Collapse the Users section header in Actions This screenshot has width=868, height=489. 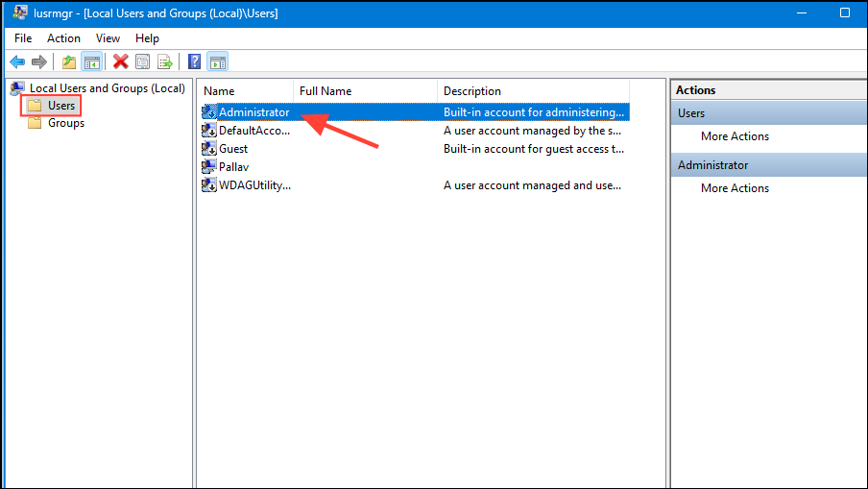point(769,113)
